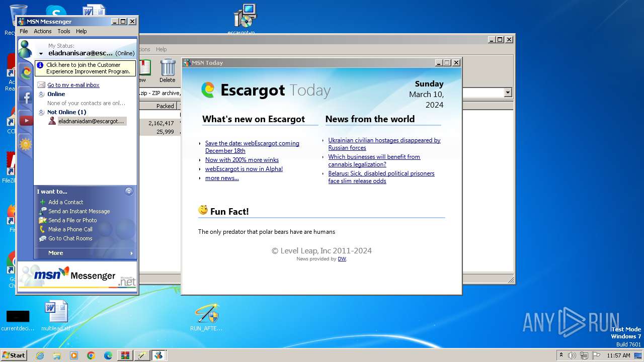The height and width of the screenshot is (362, 644).
Task: Click the Send a File or Photo icon
Action: (x=43, y=220)
